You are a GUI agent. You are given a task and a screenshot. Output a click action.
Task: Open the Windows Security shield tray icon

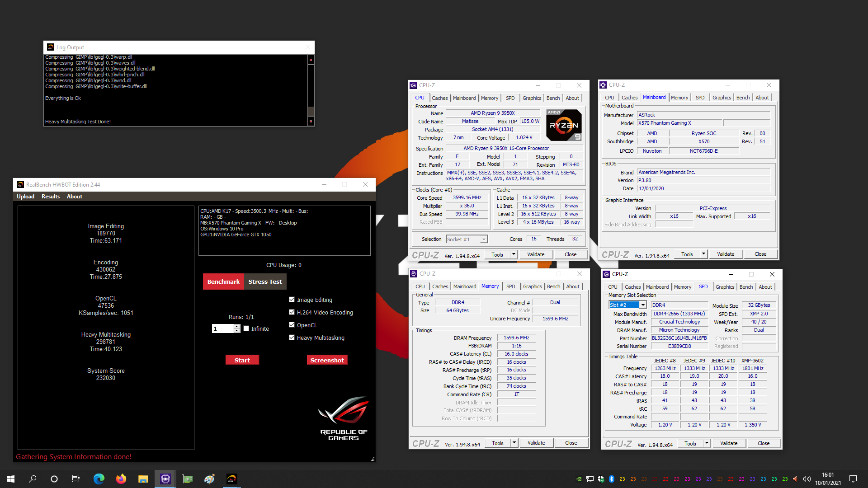[601, 479]
